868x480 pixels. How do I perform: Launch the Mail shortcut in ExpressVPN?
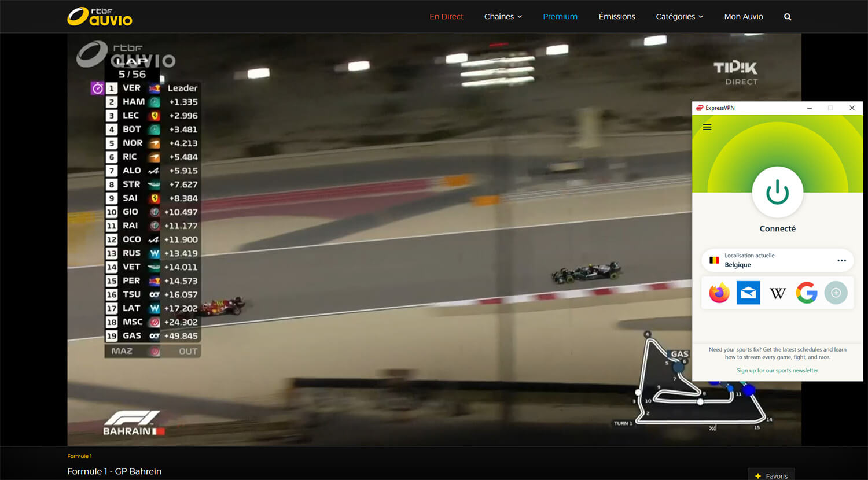(748, 293)
